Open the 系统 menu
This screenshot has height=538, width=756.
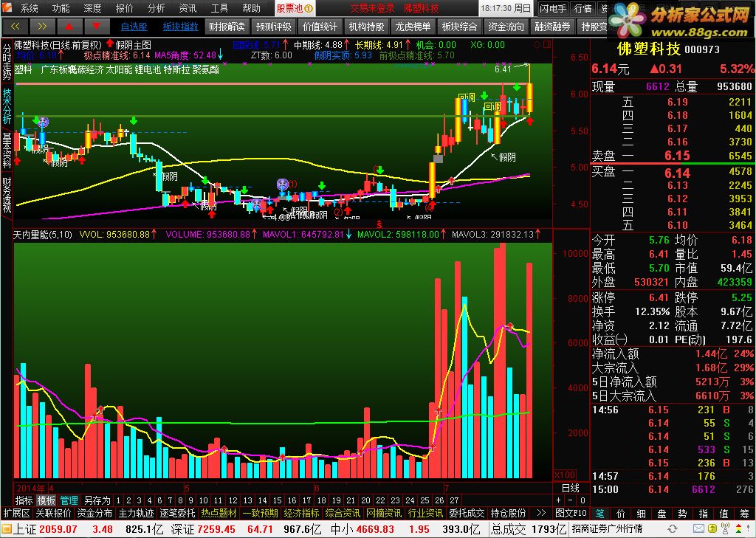(x=30, y=8)
